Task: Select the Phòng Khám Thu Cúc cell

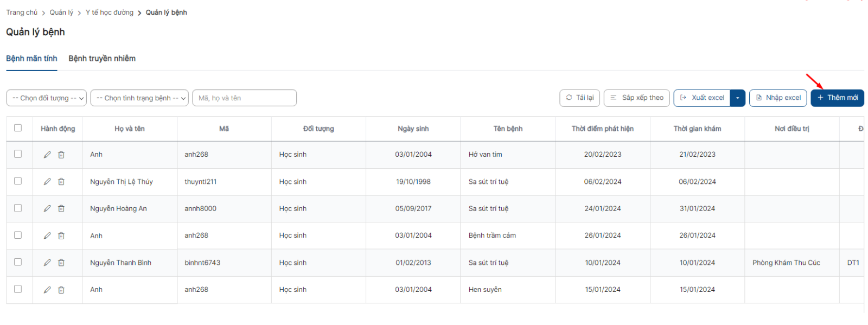Action: pos(792,263)
